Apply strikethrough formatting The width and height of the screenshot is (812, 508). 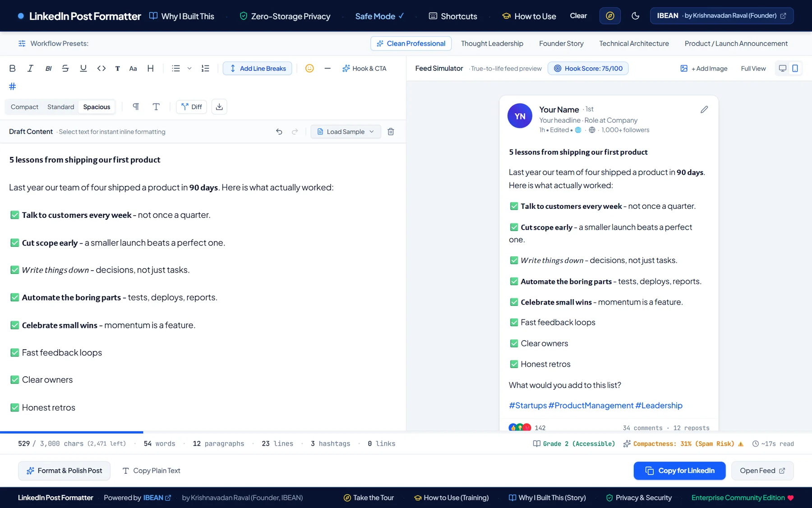click(65, 69)
